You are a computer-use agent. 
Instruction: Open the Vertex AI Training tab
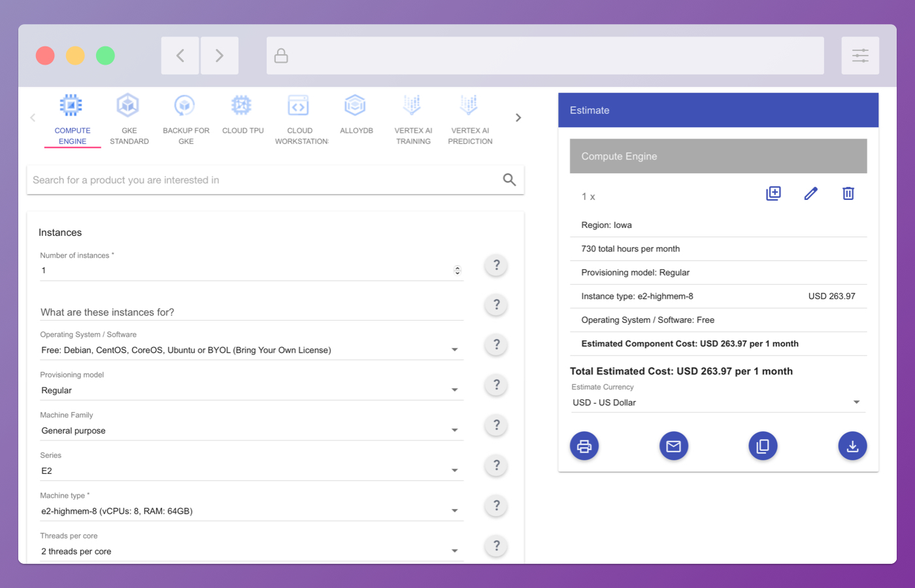[x=414, y=120]
